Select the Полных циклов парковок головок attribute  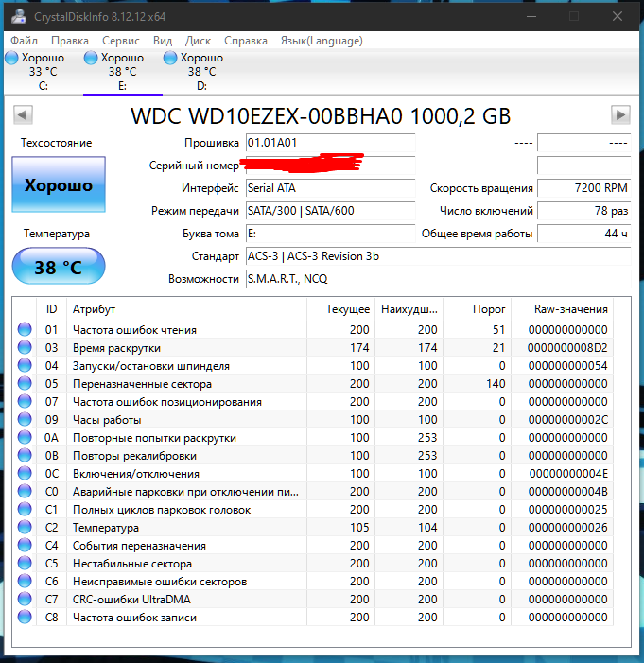(x=162, y=510)
